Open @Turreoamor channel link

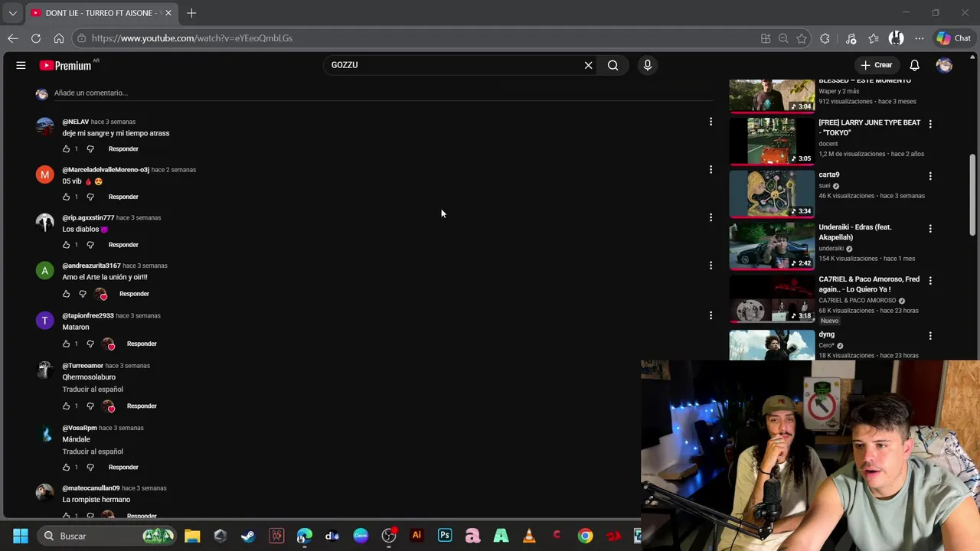pos(83,366)
